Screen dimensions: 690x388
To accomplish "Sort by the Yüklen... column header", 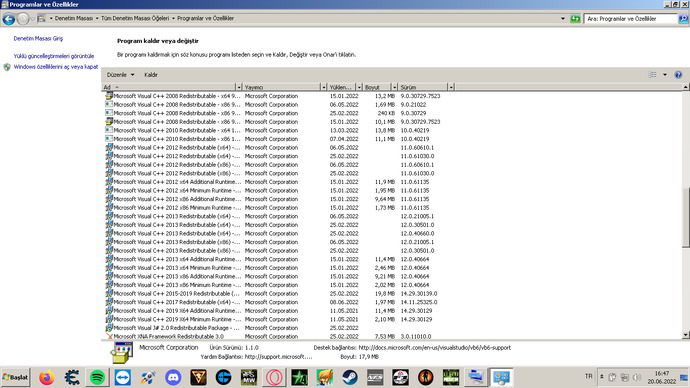I will (x=342, y=87).
